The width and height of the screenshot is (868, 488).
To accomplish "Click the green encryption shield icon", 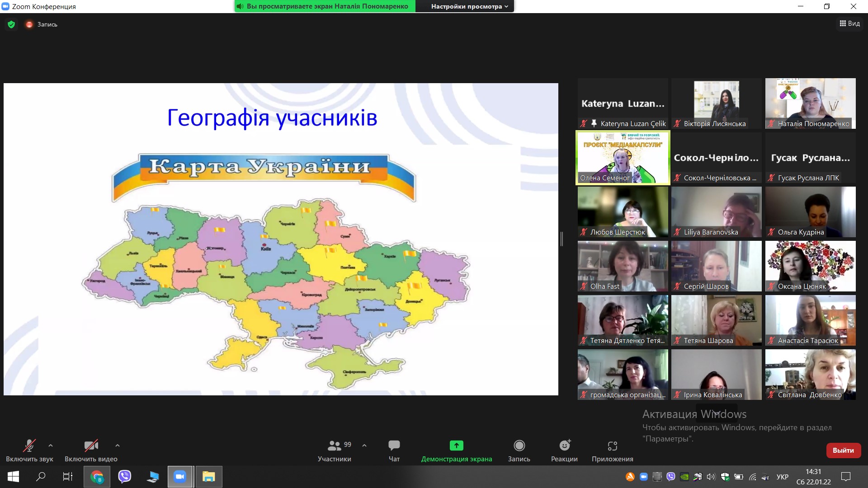I will pyautogui.click(x=11, y=24).
